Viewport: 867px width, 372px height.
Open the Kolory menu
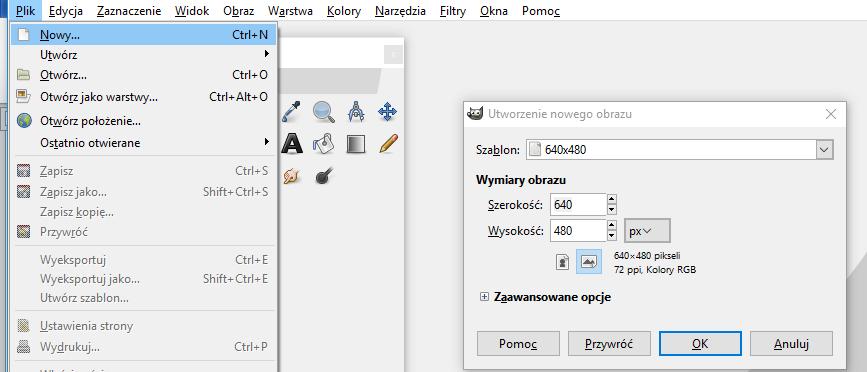coord(344,11)
